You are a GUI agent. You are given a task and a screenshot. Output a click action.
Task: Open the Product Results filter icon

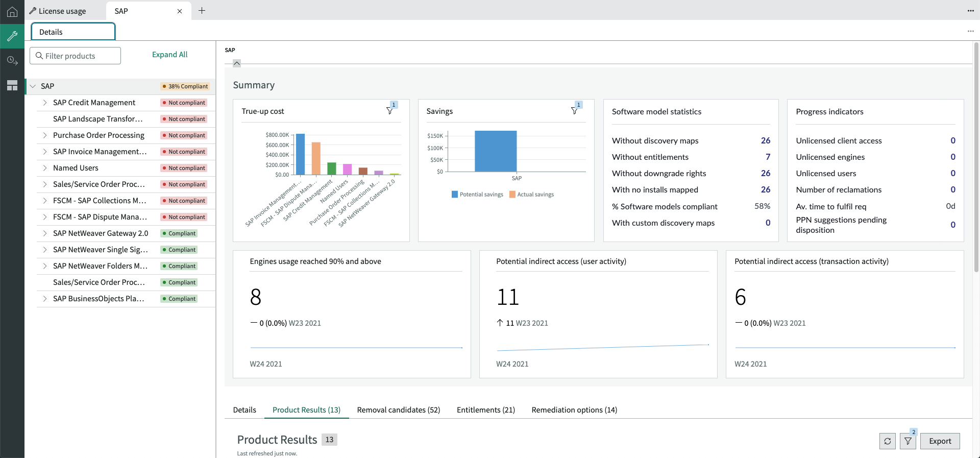pos(908,441)
